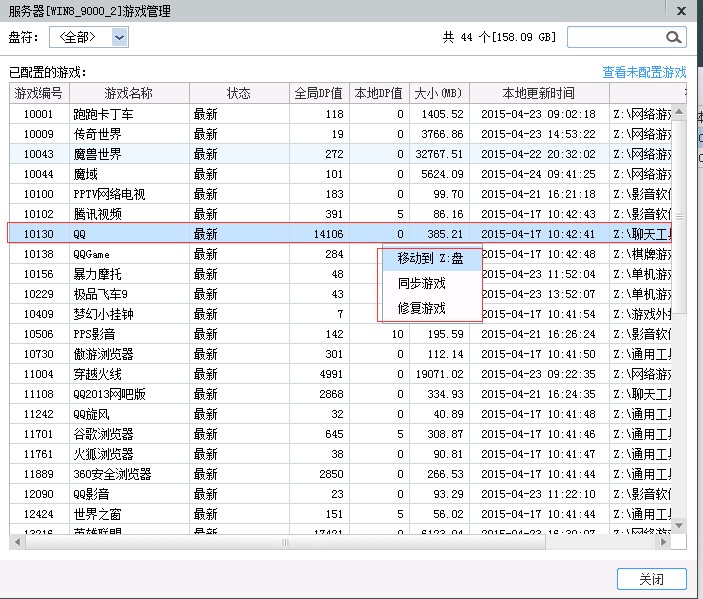Select the QQ旋风 row
Image resolution: width=703 pixels, height=599 pixels.
click(340, 414)
